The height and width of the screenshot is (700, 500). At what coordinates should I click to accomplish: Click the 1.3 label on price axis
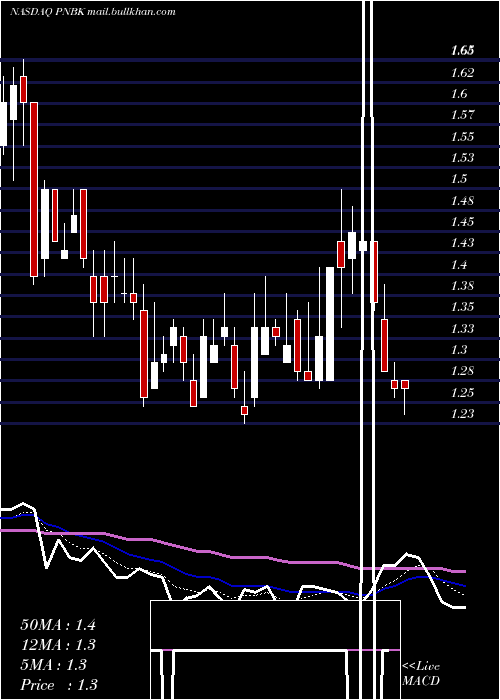coord(459,350)
